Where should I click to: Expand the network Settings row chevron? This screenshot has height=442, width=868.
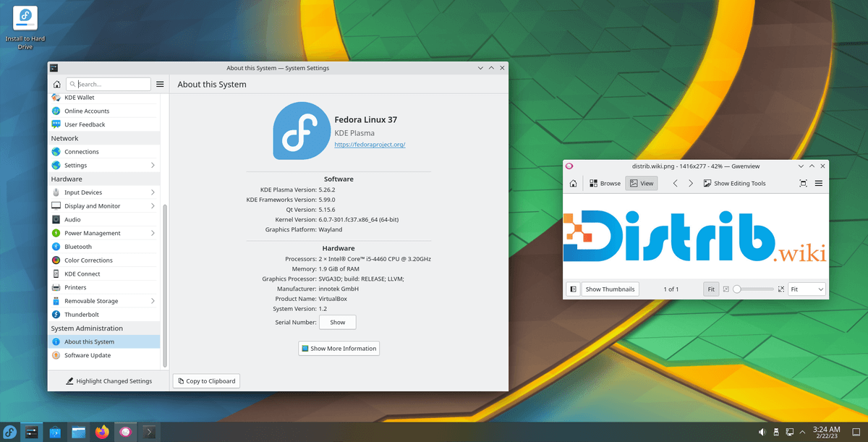click(x=153, y=166)
